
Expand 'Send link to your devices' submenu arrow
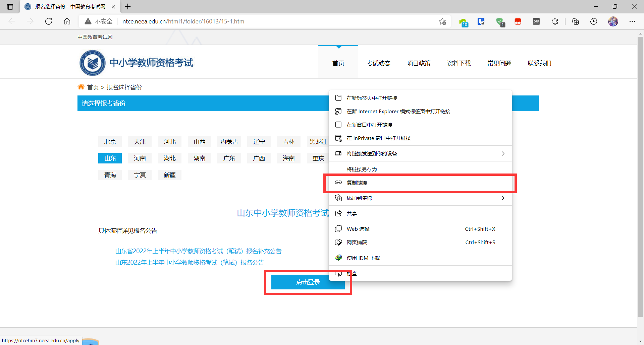[503, 153]
